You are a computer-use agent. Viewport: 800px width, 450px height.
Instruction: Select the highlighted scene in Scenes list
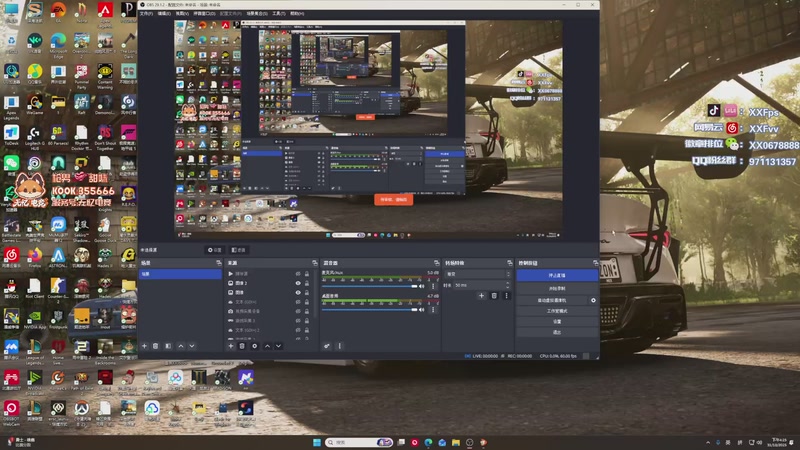coord(181,274)
